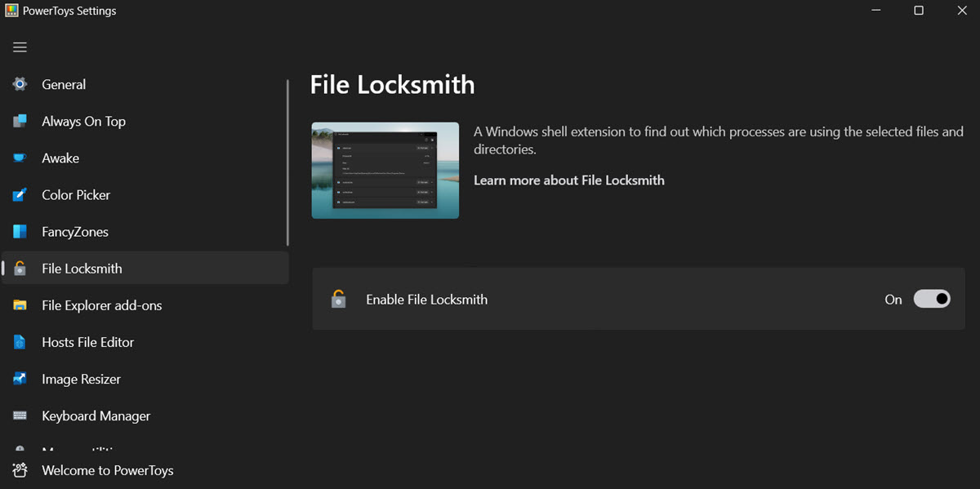Image resolution: width=980 pixels, height=489 pixels.
Task: Select the Keyboard Manager icon
Action: point(20,416)
